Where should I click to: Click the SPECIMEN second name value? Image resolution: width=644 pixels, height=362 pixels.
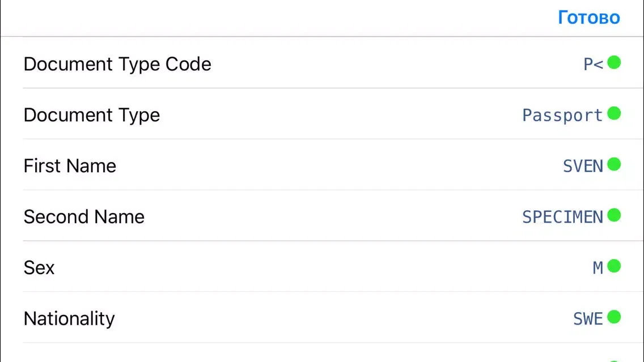click(562, 217)
